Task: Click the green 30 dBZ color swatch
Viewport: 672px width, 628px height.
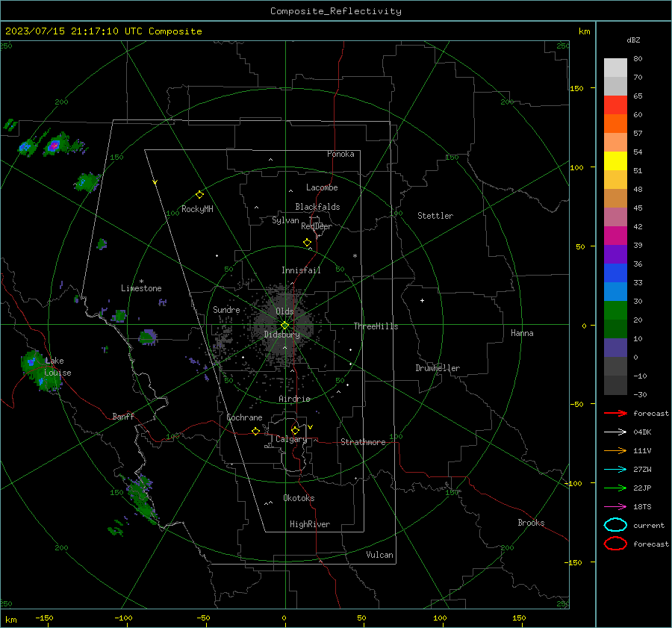Action: click(x=615, y=311)
